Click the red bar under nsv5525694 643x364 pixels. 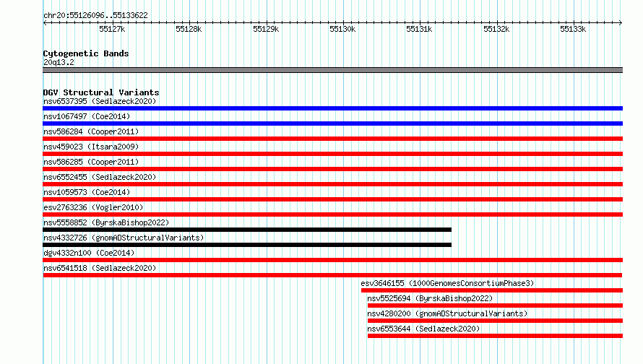[x=495, y=305]
